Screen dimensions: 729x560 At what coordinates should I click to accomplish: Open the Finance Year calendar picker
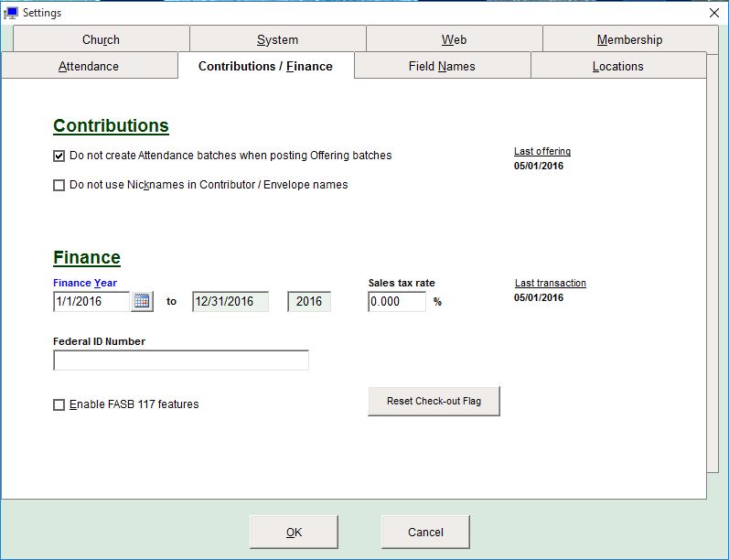[142, 301]
